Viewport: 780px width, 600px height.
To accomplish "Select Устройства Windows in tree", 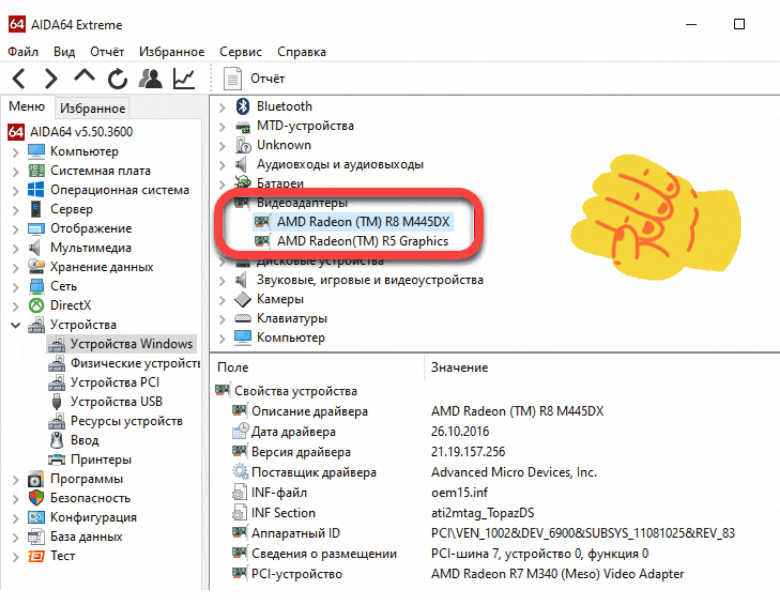I will coord(131,344).
